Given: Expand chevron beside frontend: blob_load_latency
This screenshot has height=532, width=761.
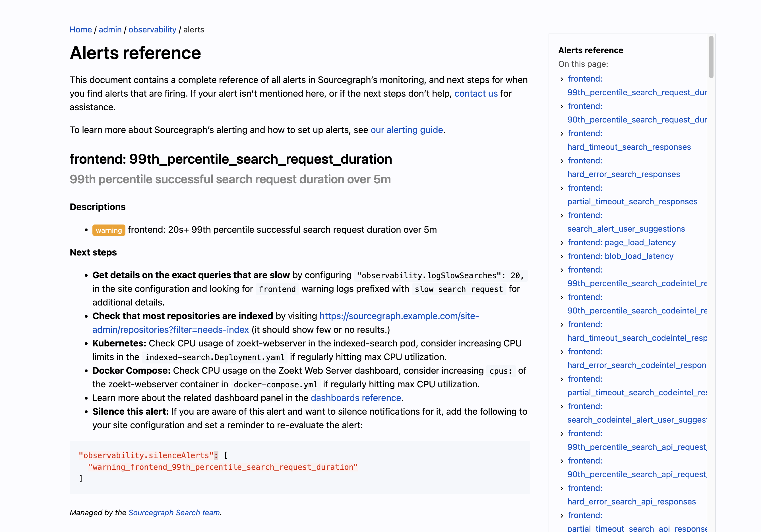Looking at the screenshot, I should [x=561, y=256].
